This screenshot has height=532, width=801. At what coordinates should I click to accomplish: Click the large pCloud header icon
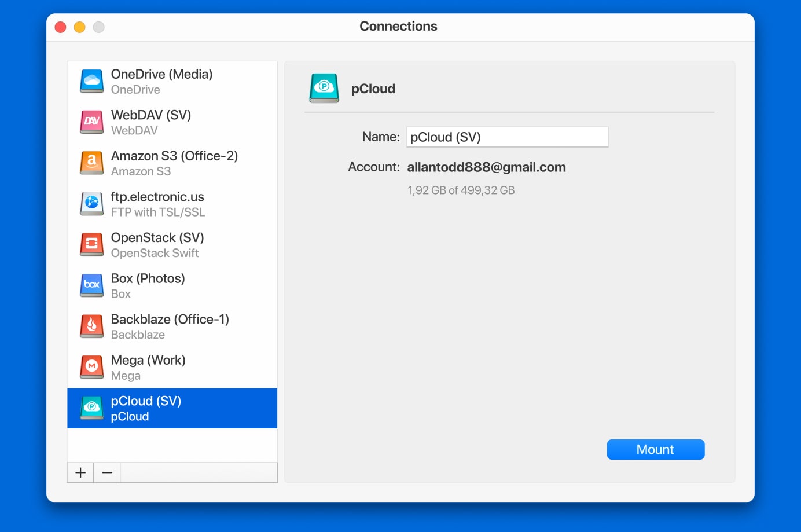(324, 88)
